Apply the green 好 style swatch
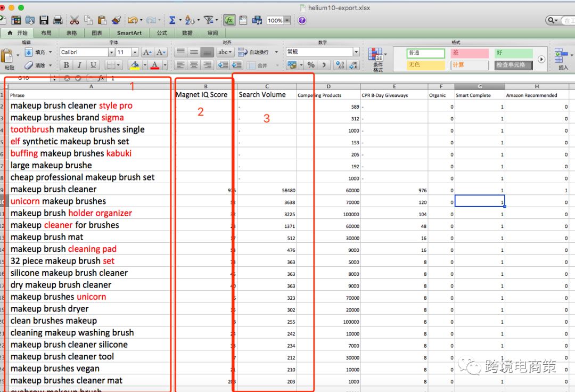 513,53
